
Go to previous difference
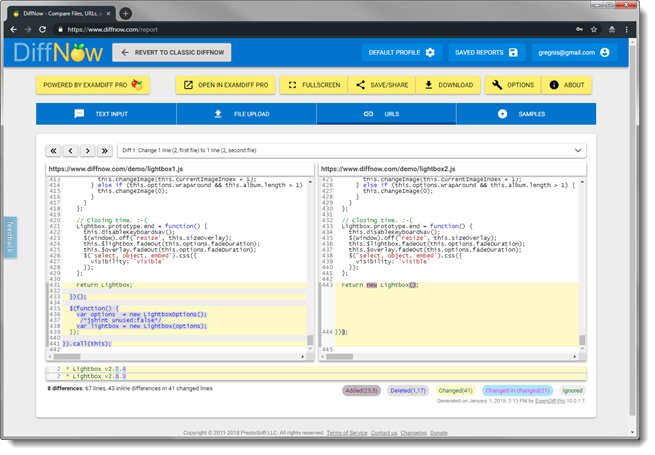pyautogui.click(x=71, y=151)
